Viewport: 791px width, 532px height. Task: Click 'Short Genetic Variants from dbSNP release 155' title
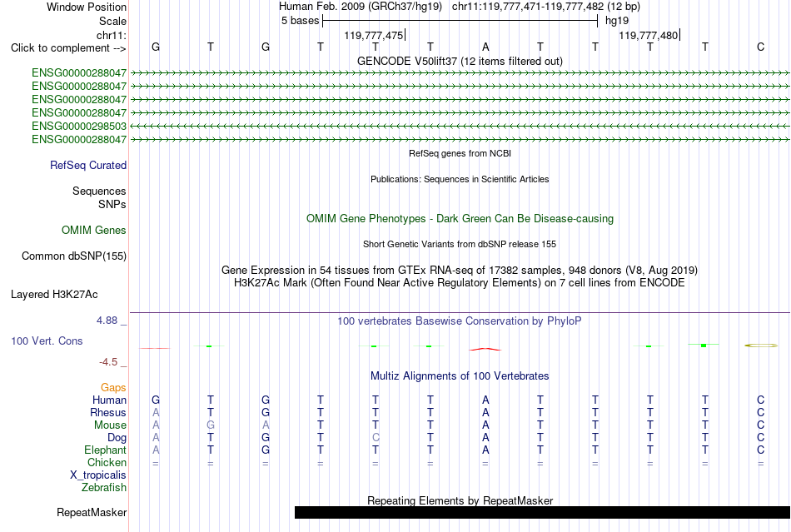460,244
